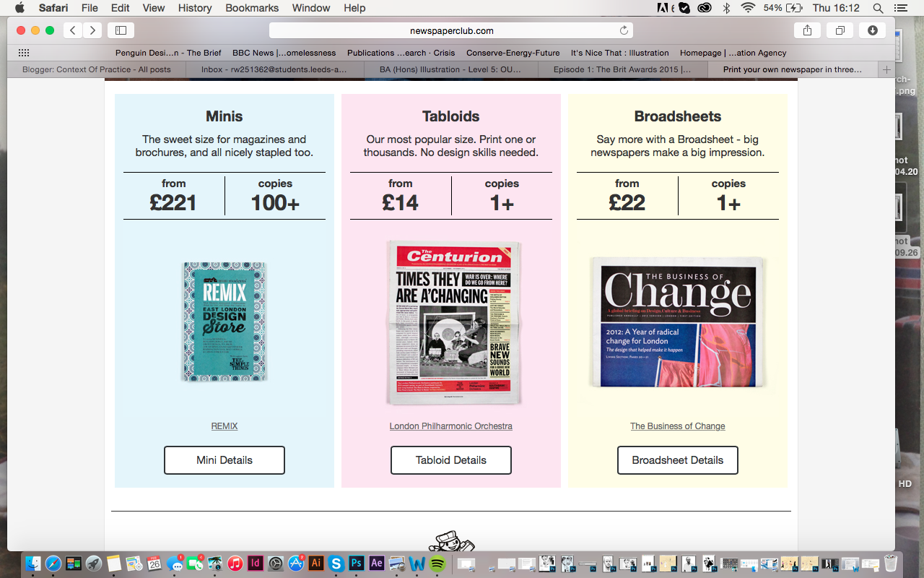Switch to BA (Hons) Illustration tab
The image size is (924, 578).
[450, 69]
